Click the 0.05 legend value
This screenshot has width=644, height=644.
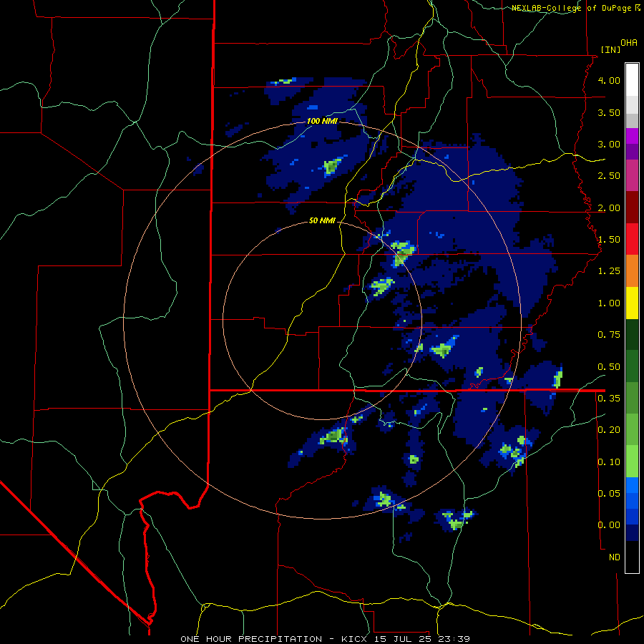(609, 493)
